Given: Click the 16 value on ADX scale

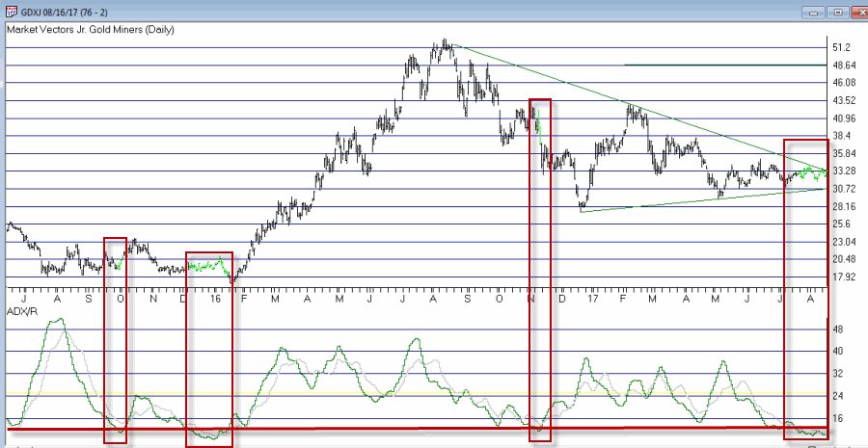Looking at the screenshot, I should point(837,418).
